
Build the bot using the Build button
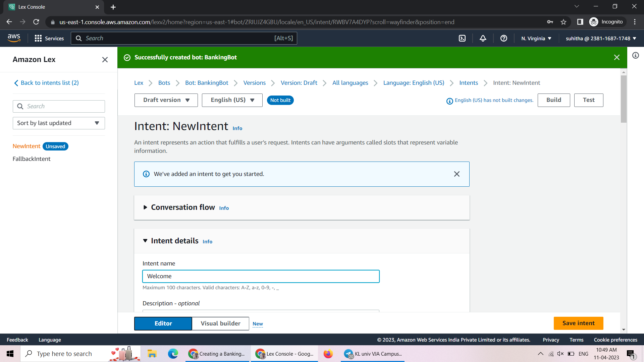pyautogui.click(x=553, y=100)
